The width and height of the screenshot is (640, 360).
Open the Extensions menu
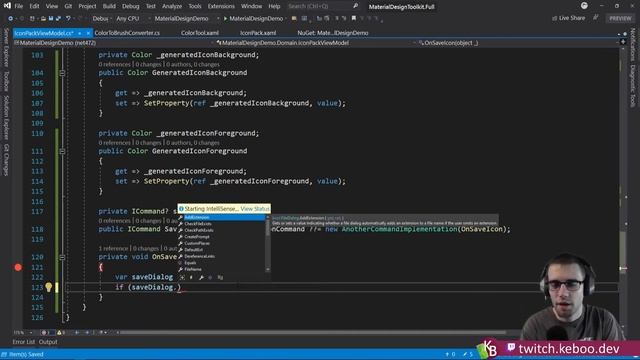click(221, 6)
